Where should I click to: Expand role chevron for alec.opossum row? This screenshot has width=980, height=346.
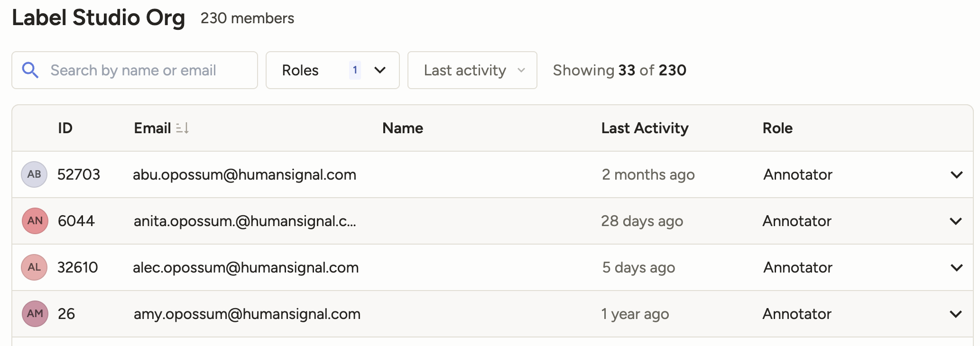[x=957, y=267]
